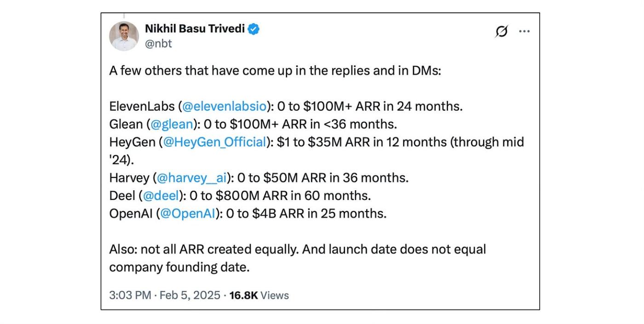The image size is (644, 324).
Task: Visit the @elevenlabsio mention
Action: point(224,107)
